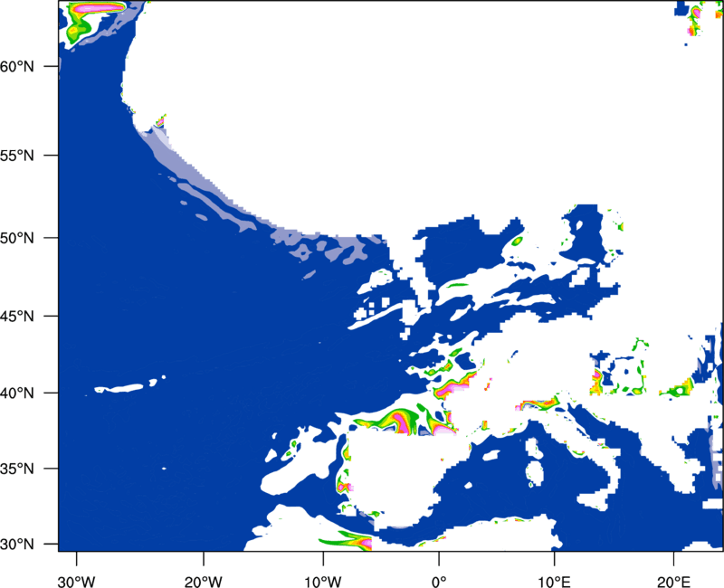Screen dimensions: 724x588
Task: Click the 0° longitude label
Action: (x=439, y=582)
